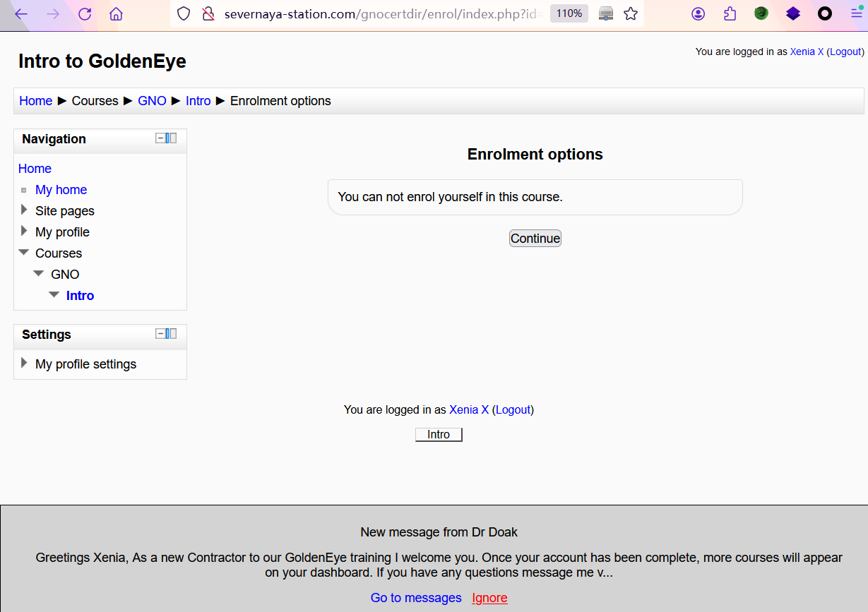
Task: Click the 110% zoom level indicator
Action: [x=569, y=13]
